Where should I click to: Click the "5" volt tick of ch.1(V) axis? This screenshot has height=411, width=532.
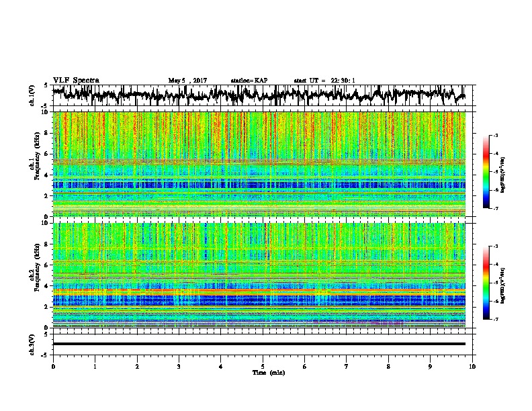tap(46, 85)
